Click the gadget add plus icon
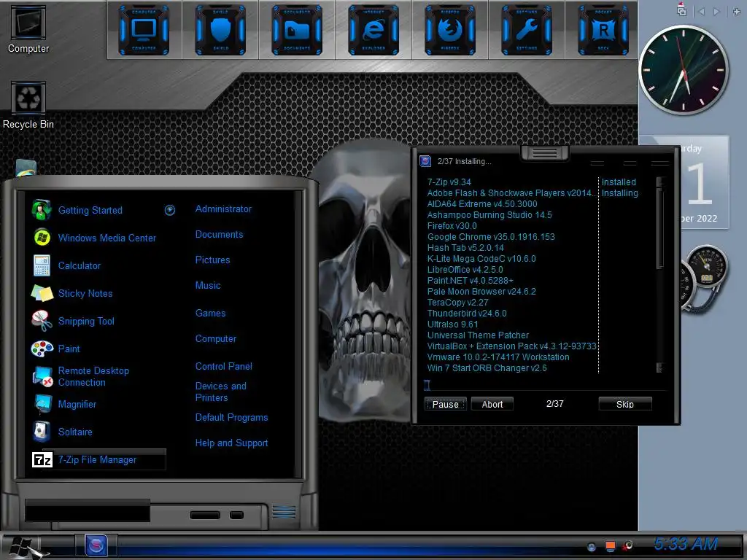The width and height of the screenshot is (747, 560). [737, 12]
